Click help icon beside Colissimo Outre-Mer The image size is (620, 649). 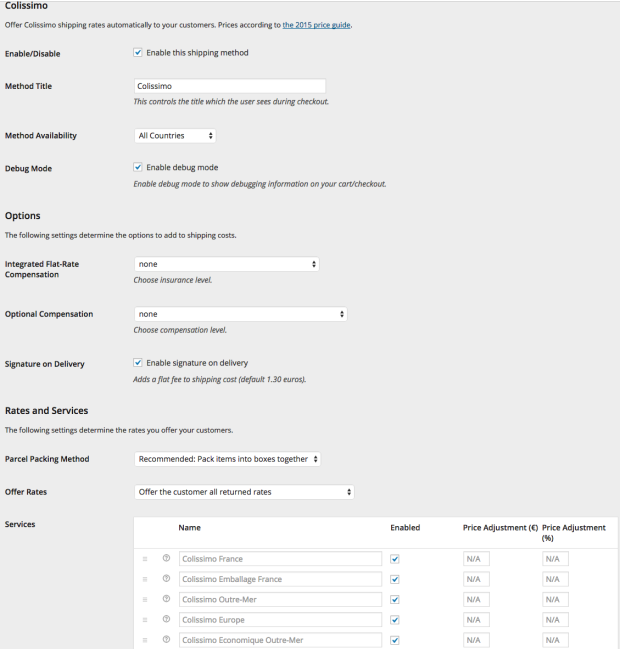point(166,600)
